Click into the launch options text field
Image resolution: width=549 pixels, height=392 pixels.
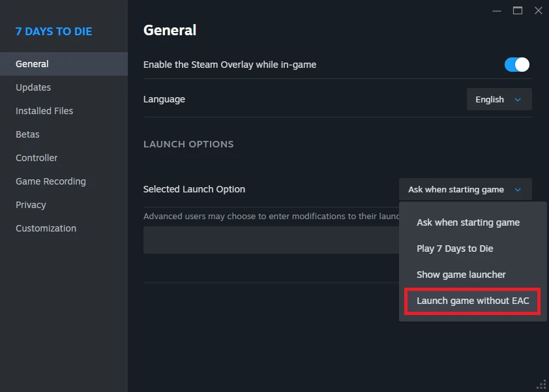[x=271, y=240]
